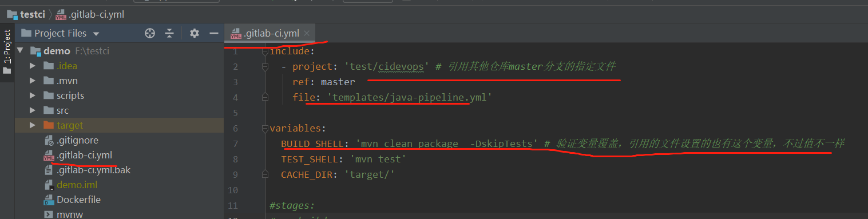Click the src folder icon
The image size is (868, 219).
point(48,110)
